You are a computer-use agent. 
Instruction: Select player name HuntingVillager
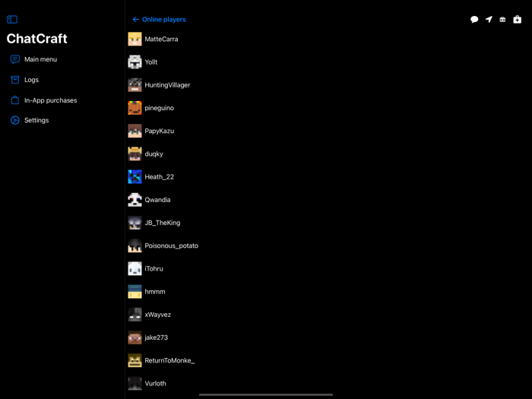(x=167, y=85)
